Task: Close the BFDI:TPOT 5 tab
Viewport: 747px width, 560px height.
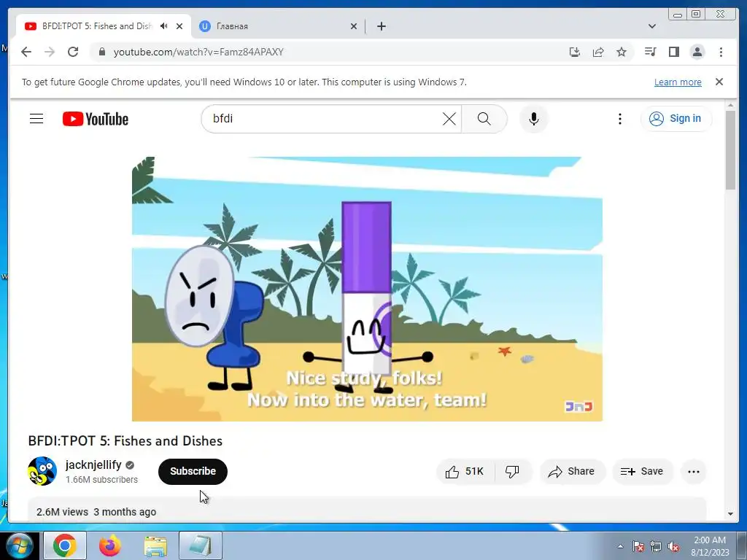Action: [179, 26]
